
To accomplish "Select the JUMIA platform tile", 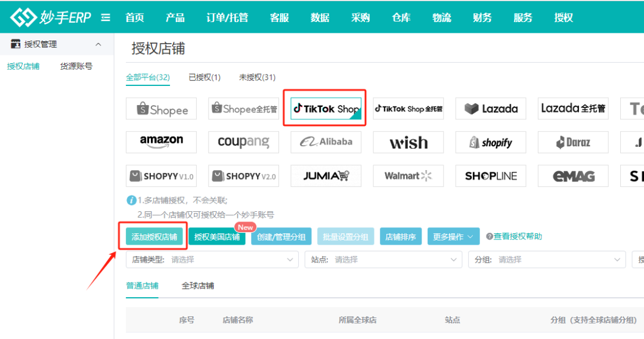I will (326, 176).
